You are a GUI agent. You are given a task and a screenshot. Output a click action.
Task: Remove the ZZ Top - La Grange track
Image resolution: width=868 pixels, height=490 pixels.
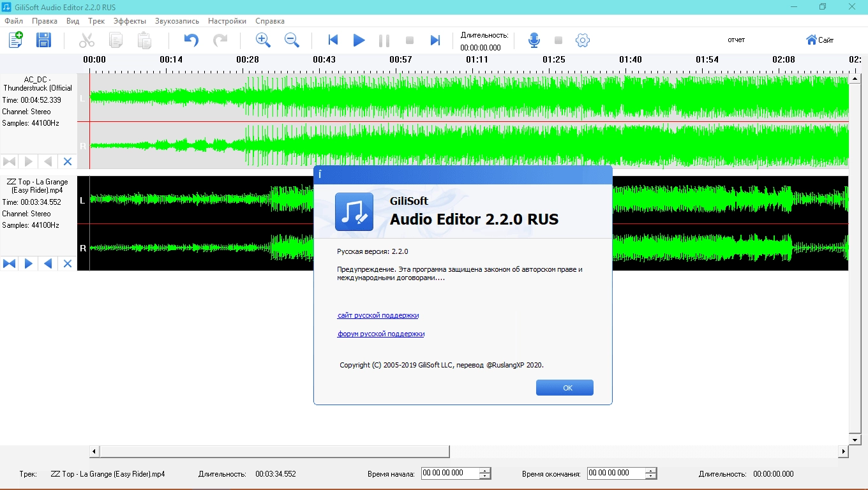[68, 264]
